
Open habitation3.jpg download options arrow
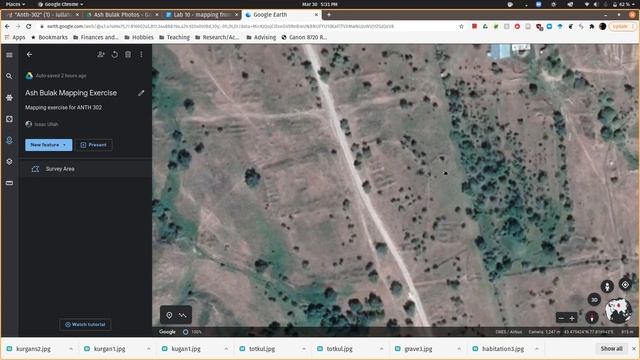tap(536, 349)
